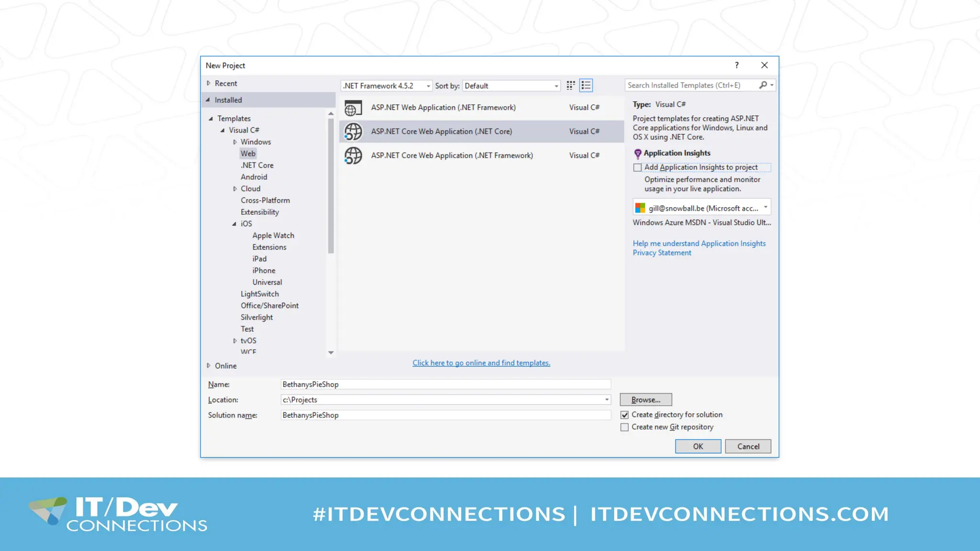Select the Cross-Platform category
This screenshot has height=551, width=980.
[x=265, y=200]
